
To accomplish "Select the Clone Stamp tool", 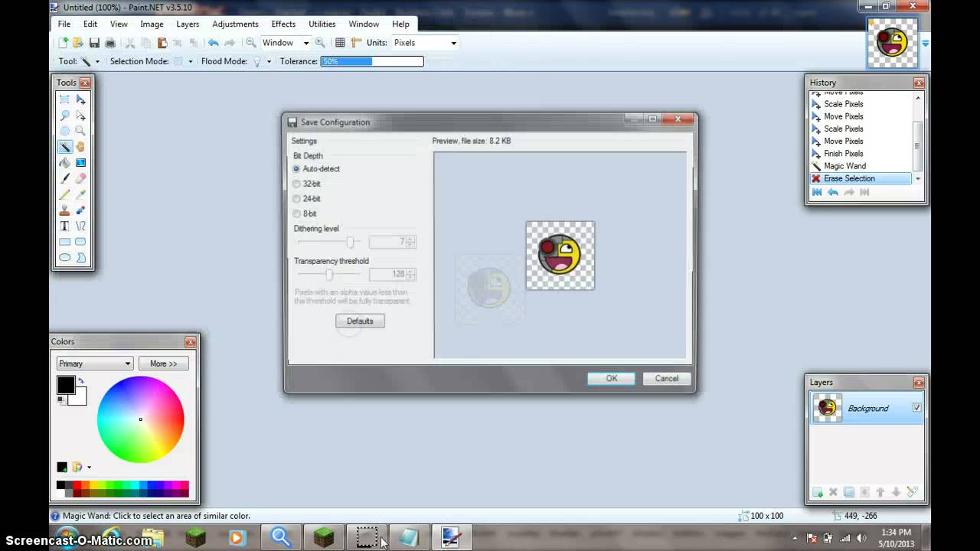I will pyautogui.click(x=65, y=210).
